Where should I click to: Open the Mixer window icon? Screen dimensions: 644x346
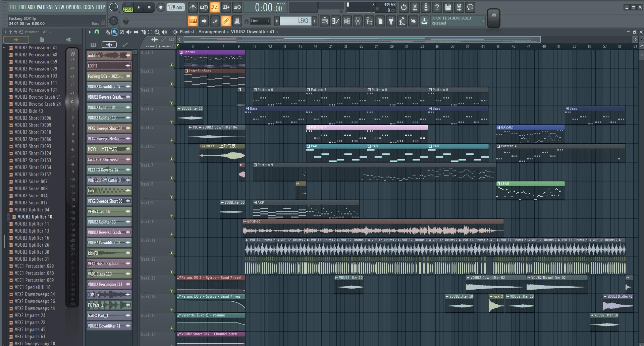(358, 21)
